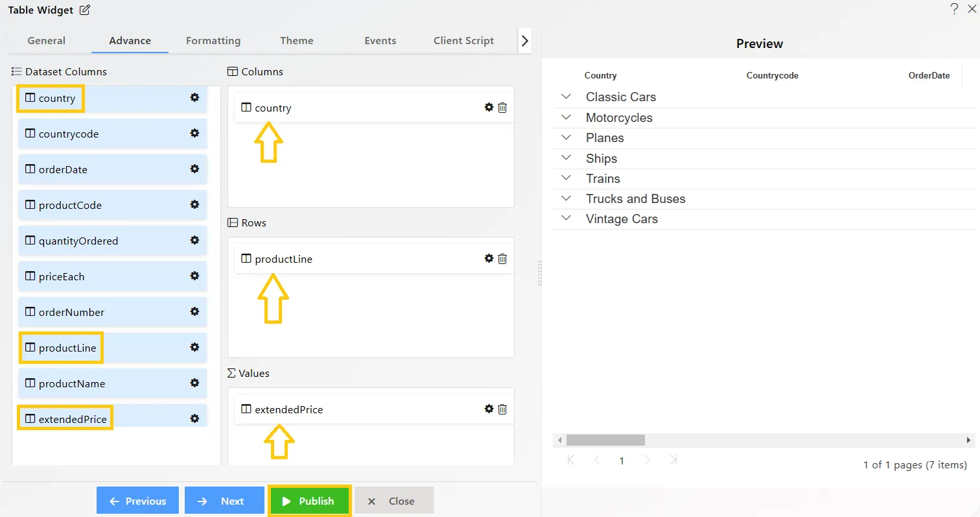Open the Client Script tab

click(463, 40)
